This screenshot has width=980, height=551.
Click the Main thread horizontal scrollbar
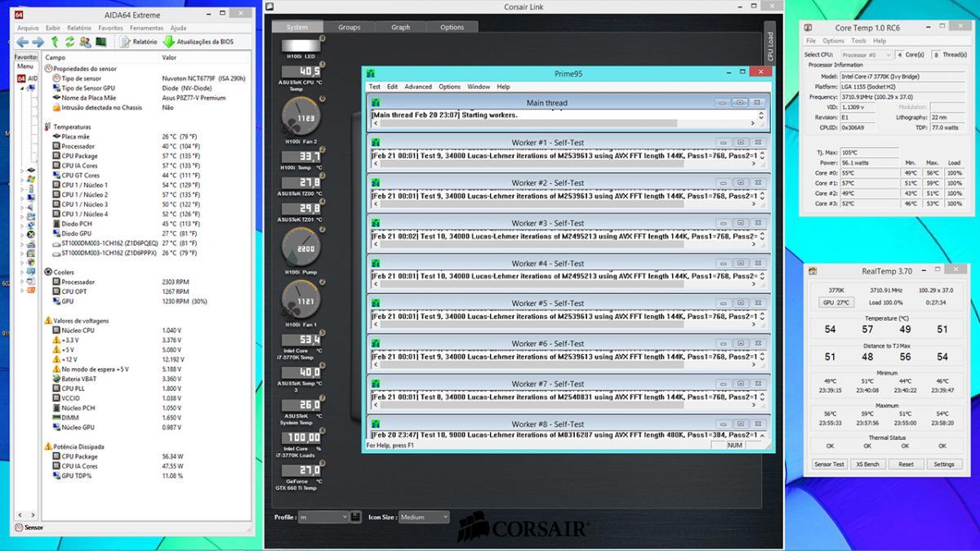tap(564, 124)
